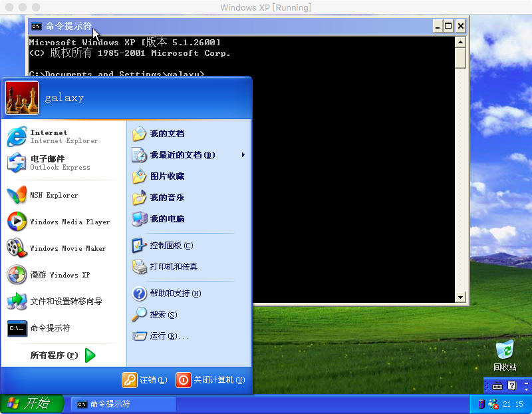Open 打印机和传真 icon
This screenshot has width=532, height=414.
pos(139,267)
